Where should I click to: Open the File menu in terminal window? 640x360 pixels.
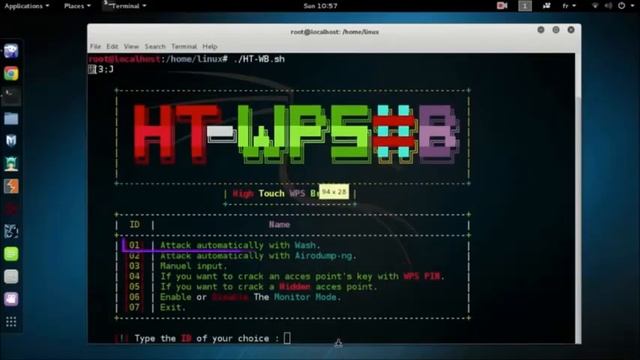pos(95,47)
